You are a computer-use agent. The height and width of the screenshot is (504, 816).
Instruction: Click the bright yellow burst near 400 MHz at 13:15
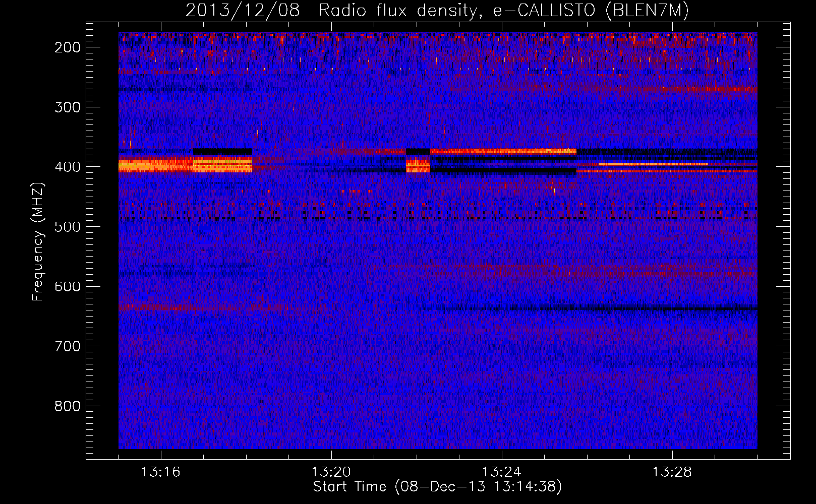[156, 165]
